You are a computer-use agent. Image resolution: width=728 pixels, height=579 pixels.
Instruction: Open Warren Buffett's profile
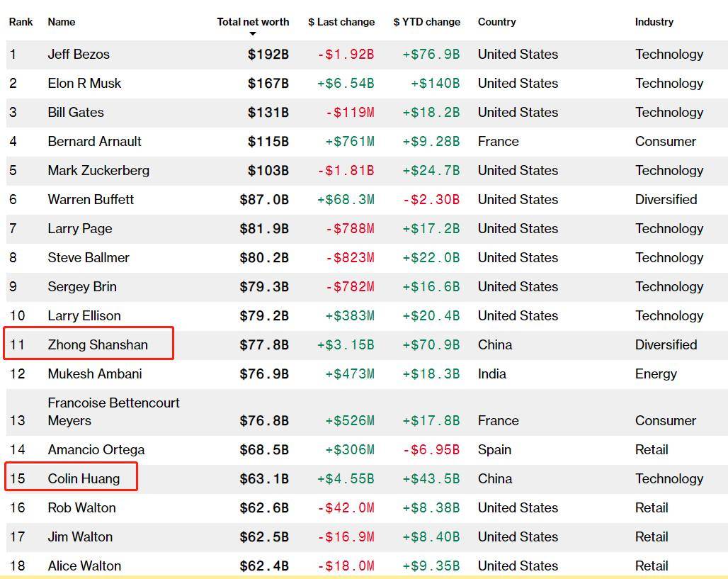tap(91, 199)
